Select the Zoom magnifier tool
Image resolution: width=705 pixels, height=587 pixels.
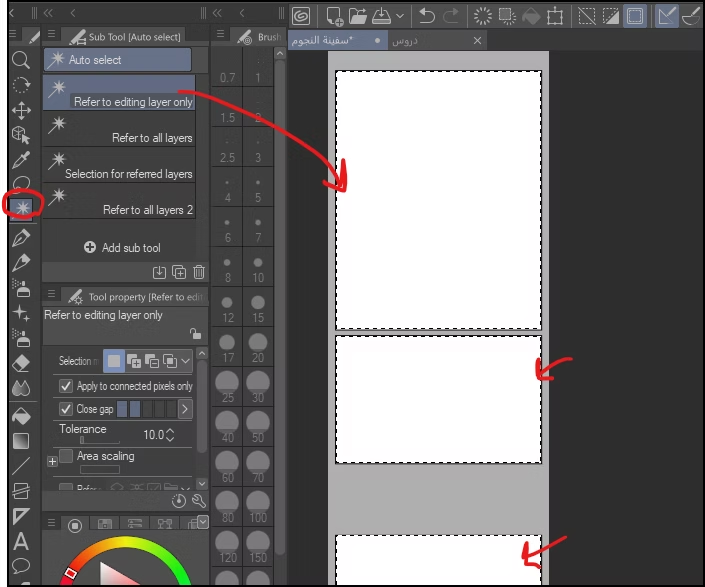point(21,60)
